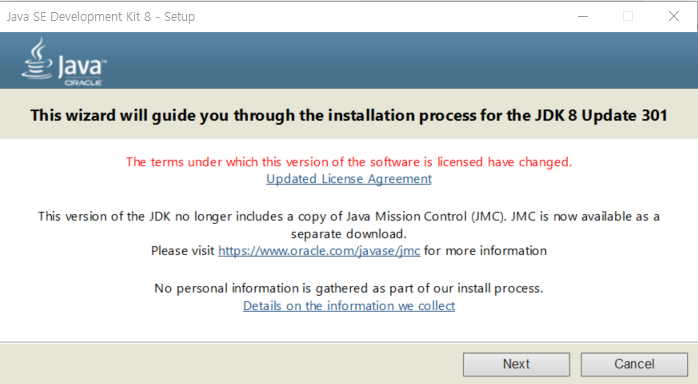Open the Updated License Agreement link
This screenshot has width=698, height=384.
(349, 179)
